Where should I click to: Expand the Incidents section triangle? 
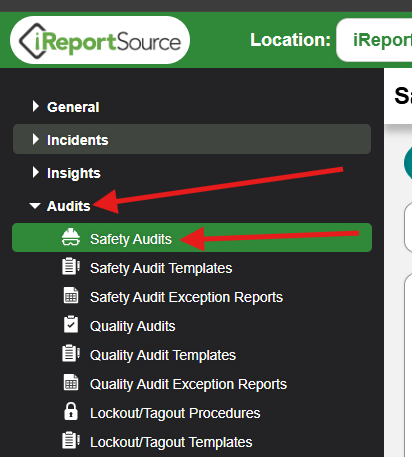[x=35, y=140]
